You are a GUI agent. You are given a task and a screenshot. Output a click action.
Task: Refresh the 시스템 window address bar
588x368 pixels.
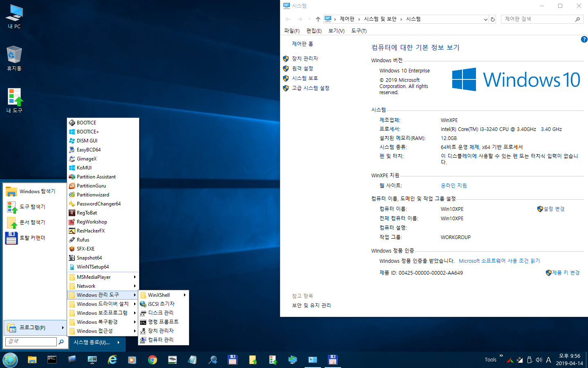(493, 19)
